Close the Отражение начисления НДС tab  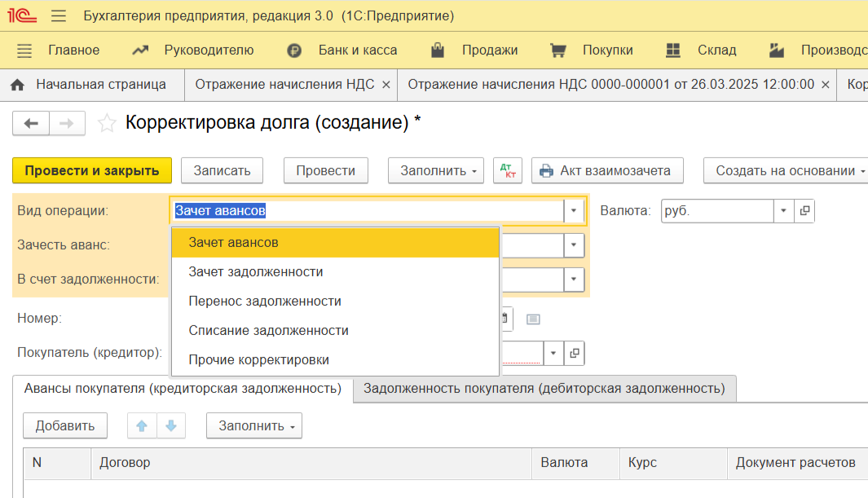coord(386,85)
